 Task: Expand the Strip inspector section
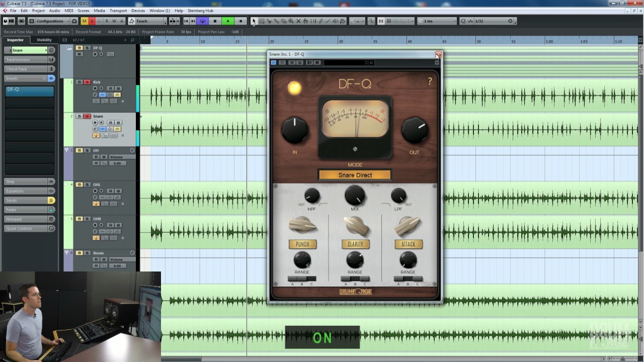30,182
